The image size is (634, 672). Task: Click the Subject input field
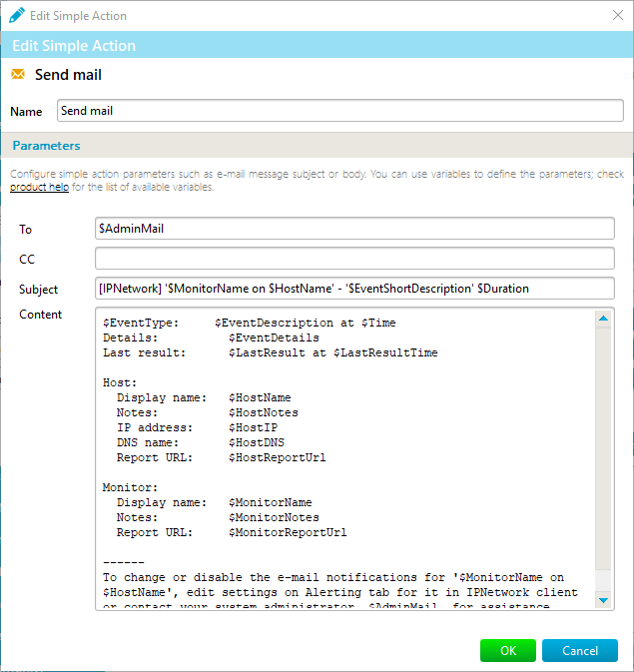354,289
